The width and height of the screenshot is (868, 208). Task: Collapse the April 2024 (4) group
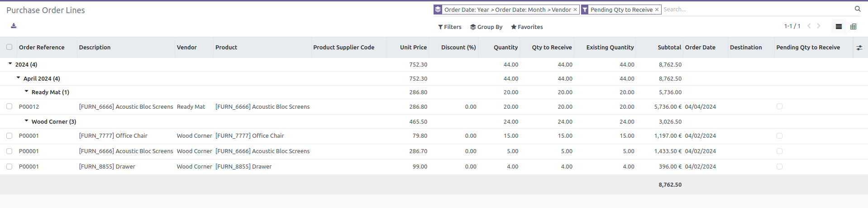pyautogui.click(x=38, y=78)
